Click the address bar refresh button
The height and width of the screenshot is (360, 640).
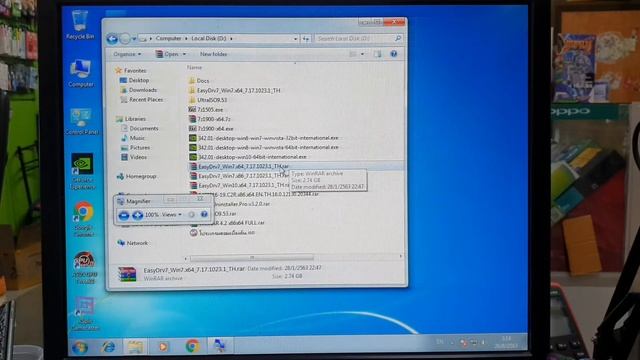click(306, 39)
